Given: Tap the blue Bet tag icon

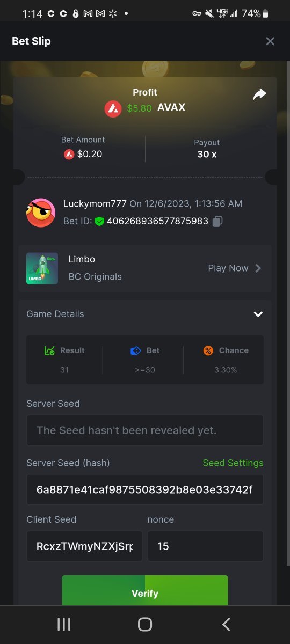Looking at the screenshot, I should [135, 350].
